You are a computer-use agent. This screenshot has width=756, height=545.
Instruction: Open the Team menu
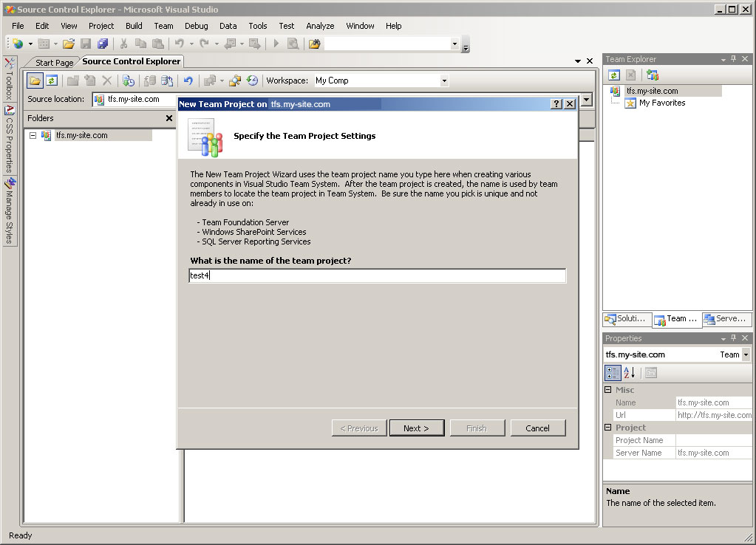click(163, 26)
